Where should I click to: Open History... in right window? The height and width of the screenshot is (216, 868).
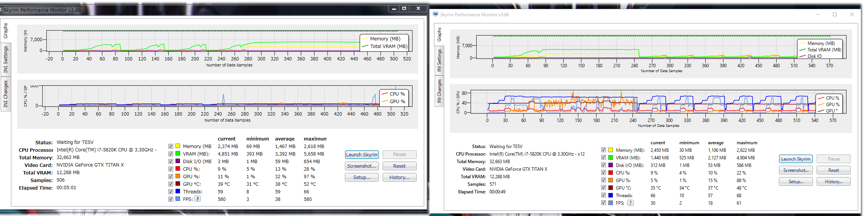tap(834, 182)
